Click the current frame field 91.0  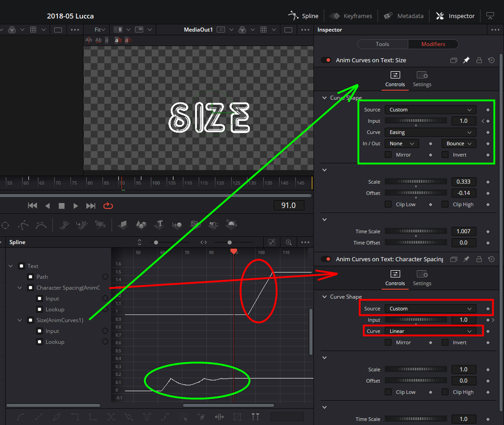coord(289,205)
